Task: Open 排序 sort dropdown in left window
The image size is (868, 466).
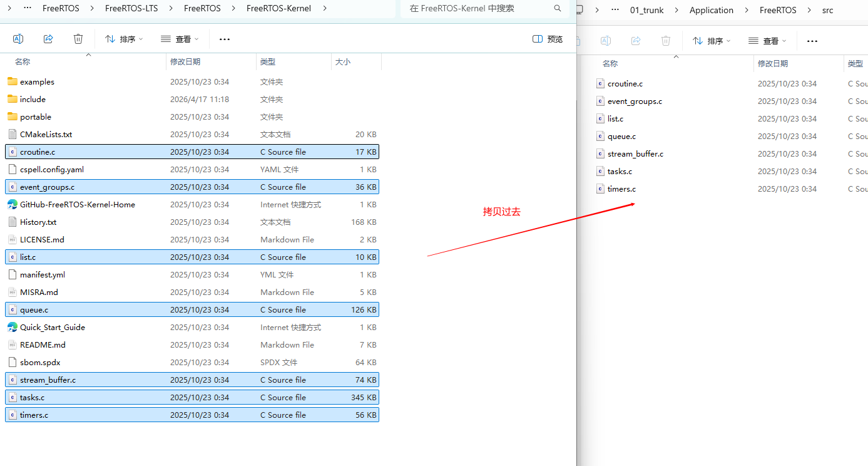Action: (124, 39)
